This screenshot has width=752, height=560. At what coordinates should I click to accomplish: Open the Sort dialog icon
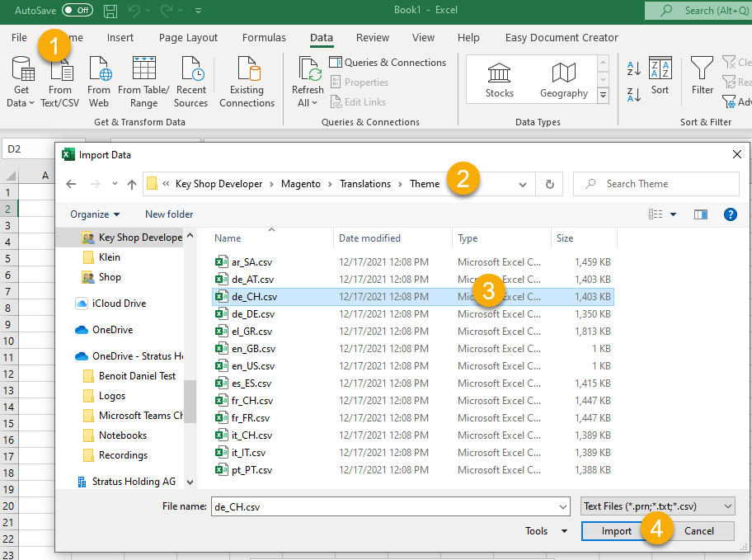(x=660, y=77)
